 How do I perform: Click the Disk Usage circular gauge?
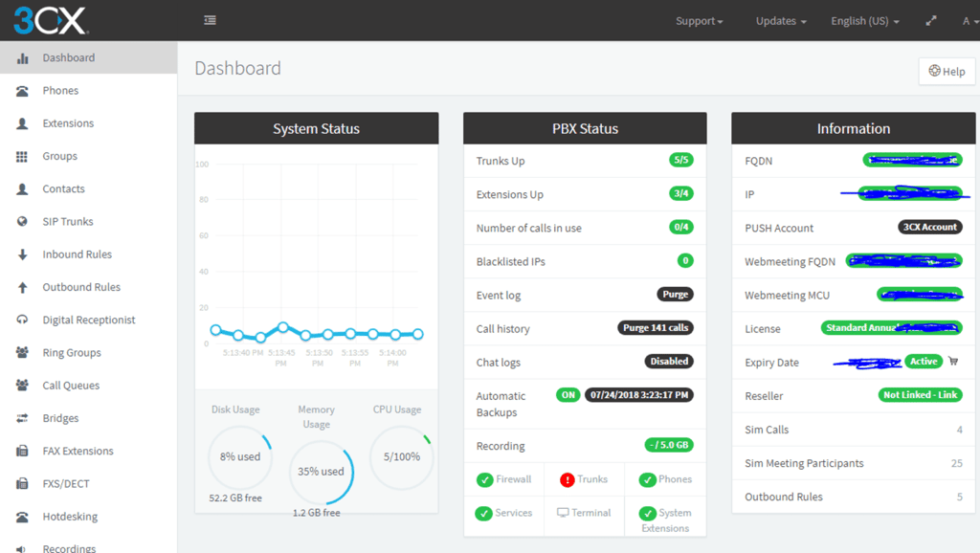[x=240, y=457]
